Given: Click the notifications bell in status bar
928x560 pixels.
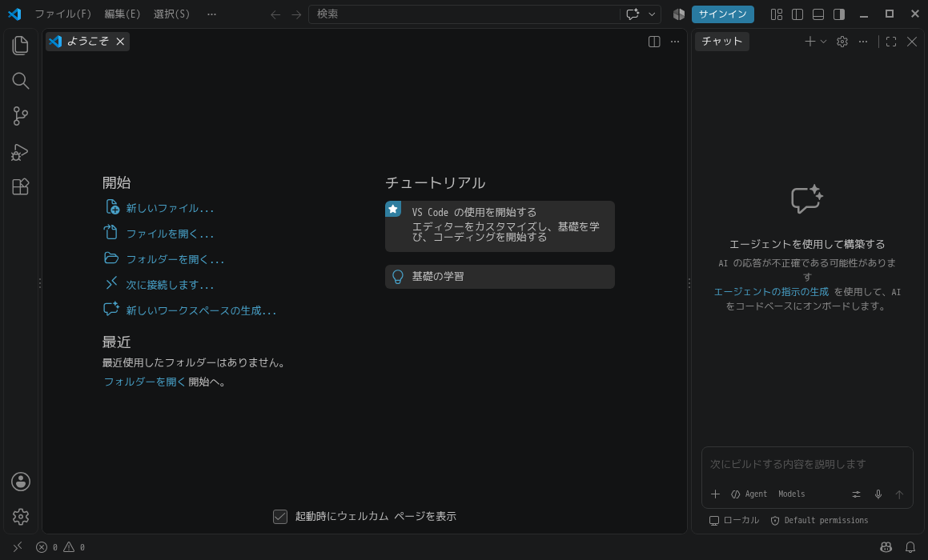Looking at the screenshot, I should pyautogui.click(x=910, y=547).
